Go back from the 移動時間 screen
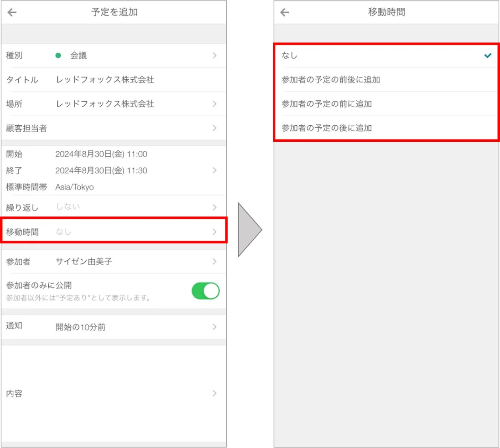Viewport: 500px width, 448px height. (x=284, y=12)
